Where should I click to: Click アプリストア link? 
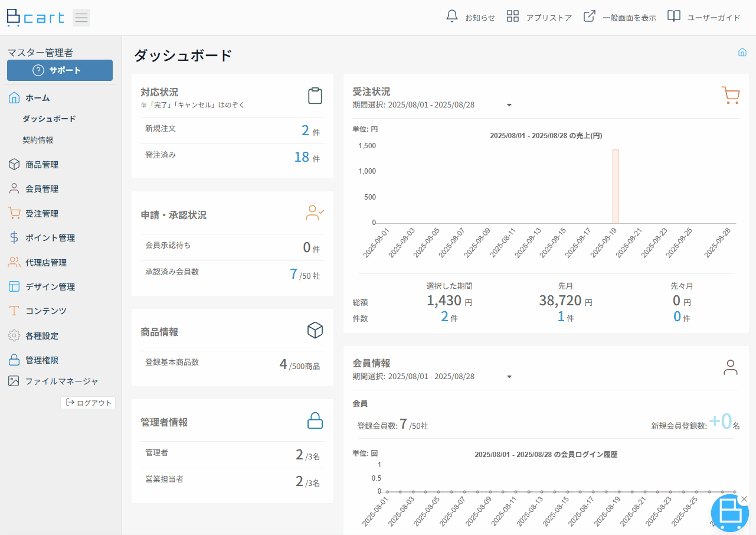click(549, 18)
